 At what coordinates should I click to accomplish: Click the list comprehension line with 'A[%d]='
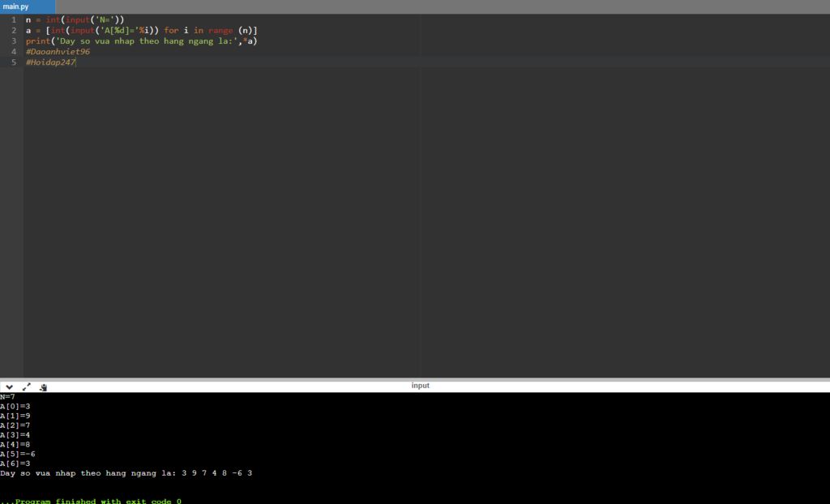point(141,30)
